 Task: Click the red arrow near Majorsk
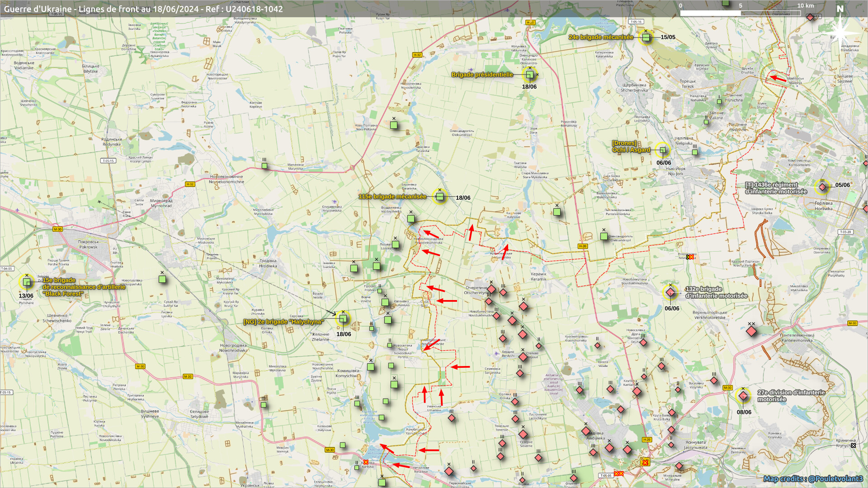pyautogui.click(x=778, y=78)
